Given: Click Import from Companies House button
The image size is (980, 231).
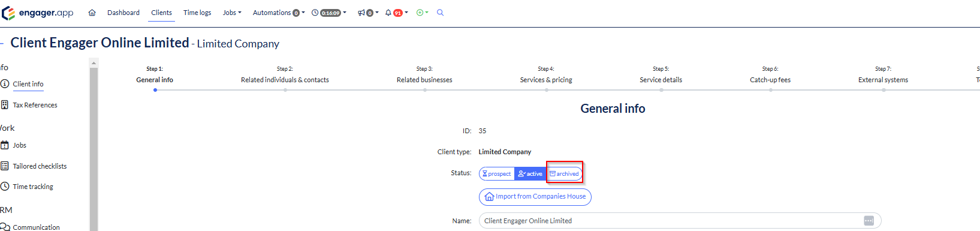Looking at the screenshot, I should click(535, 197).
